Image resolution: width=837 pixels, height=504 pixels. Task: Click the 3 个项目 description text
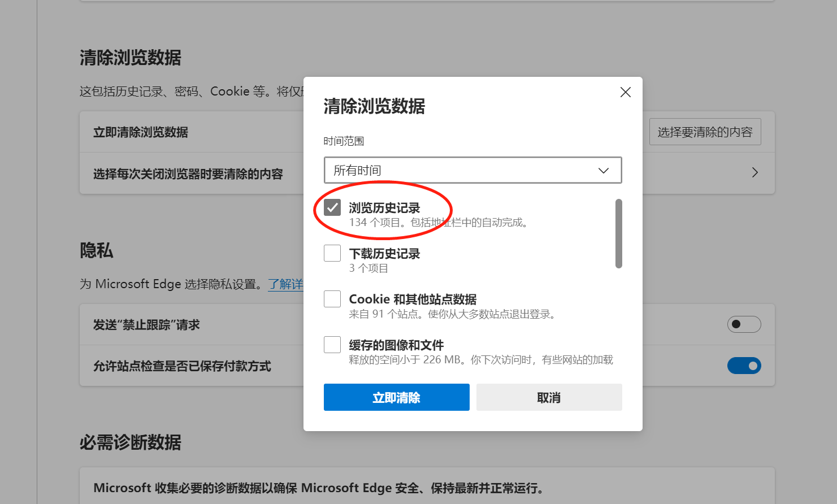368,268
